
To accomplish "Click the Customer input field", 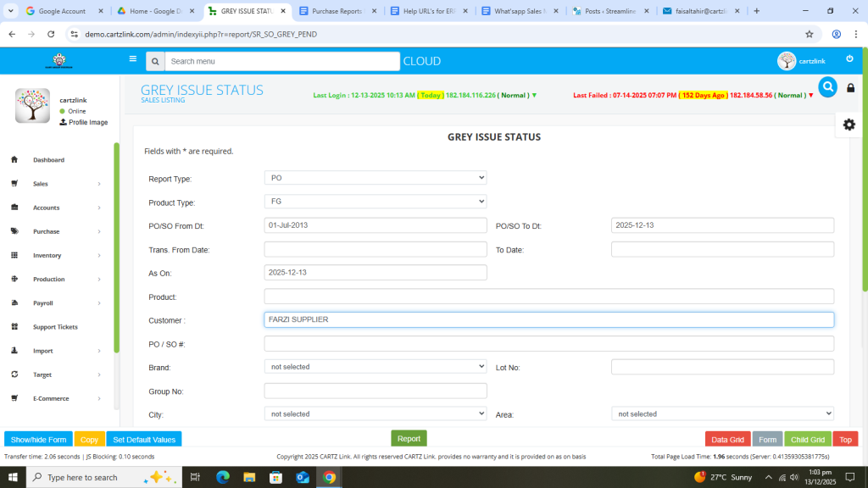I will point(548,319).
